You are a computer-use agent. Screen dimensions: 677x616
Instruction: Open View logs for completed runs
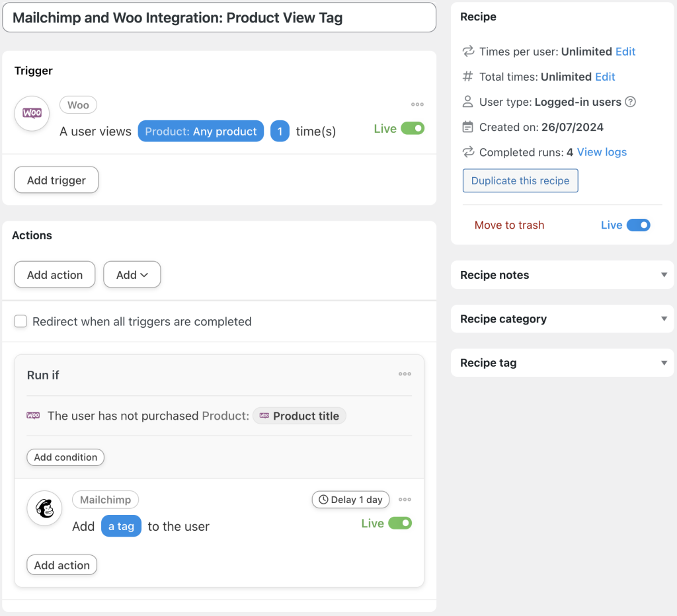tap(601, 152)
